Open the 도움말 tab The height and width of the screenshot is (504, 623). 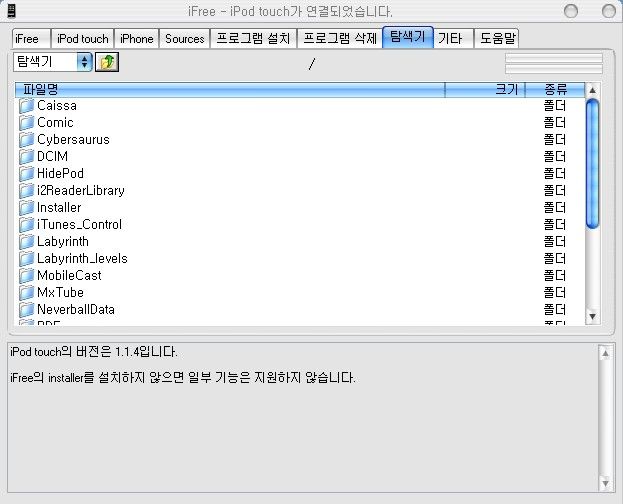point(497,39)
